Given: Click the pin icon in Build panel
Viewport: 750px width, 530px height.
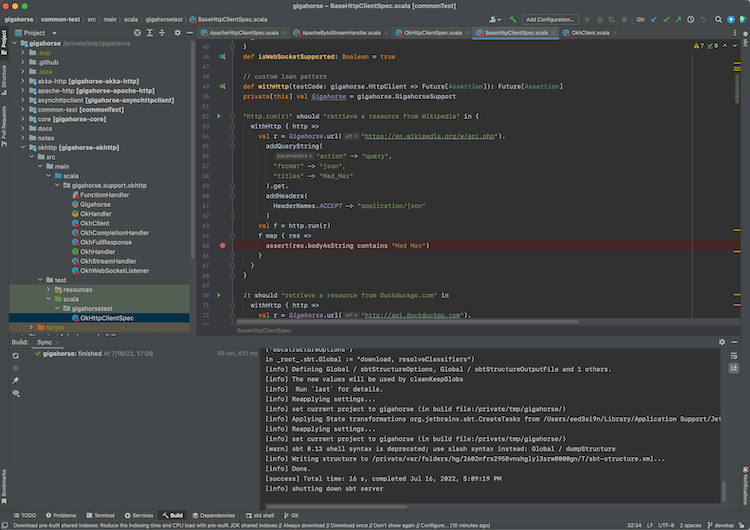Looking at the screenshot, I should (16, 380).
